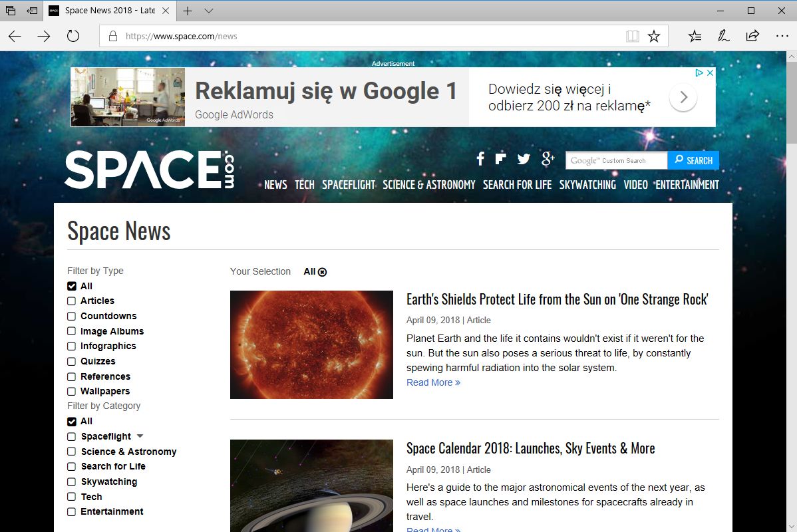Image resolution: width=797 pixels, height=532 pixels.
Task: Click inside the Google Custom Search field
Action: 616,160
